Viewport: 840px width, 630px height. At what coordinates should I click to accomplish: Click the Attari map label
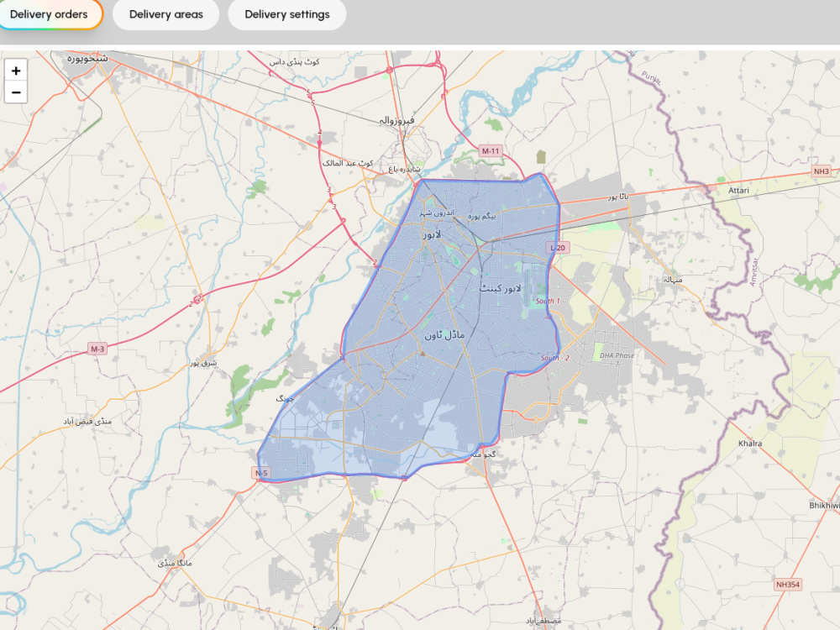(738, 190)
